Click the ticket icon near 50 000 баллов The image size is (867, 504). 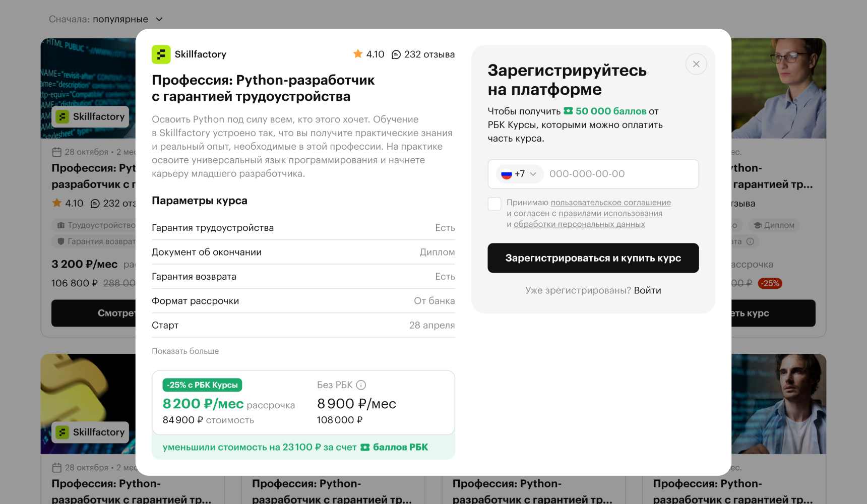tap(568, 111)
